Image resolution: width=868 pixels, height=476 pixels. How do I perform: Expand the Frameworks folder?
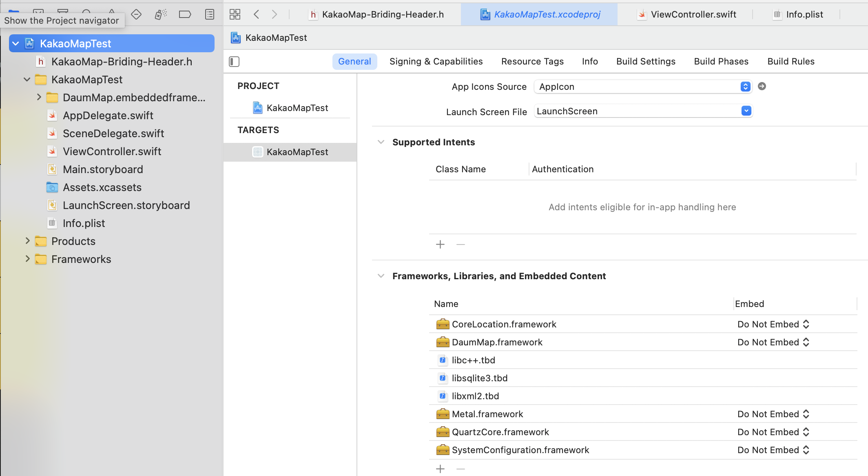tap(27, 259)
